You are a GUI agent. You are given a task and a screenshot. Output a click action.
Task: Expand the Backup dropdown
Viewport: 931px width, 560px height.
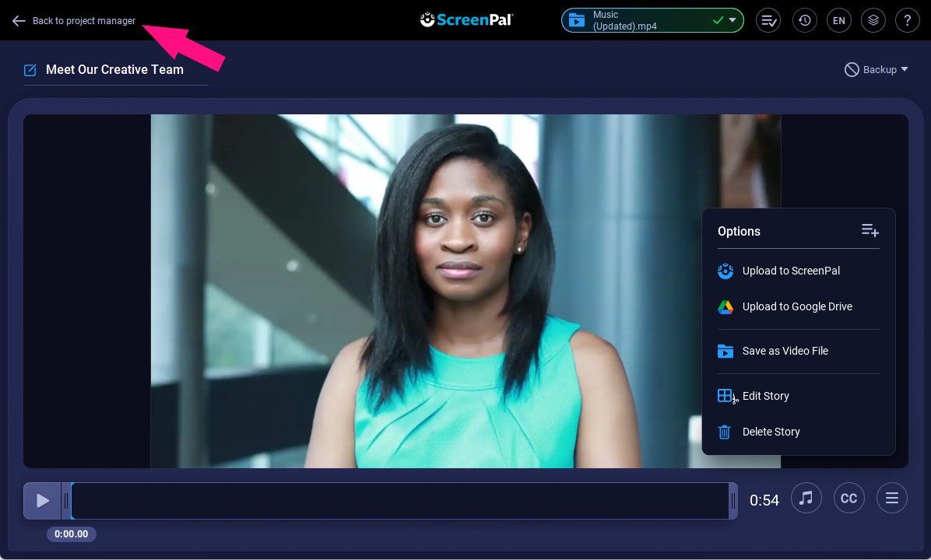[x=877, y=69]
